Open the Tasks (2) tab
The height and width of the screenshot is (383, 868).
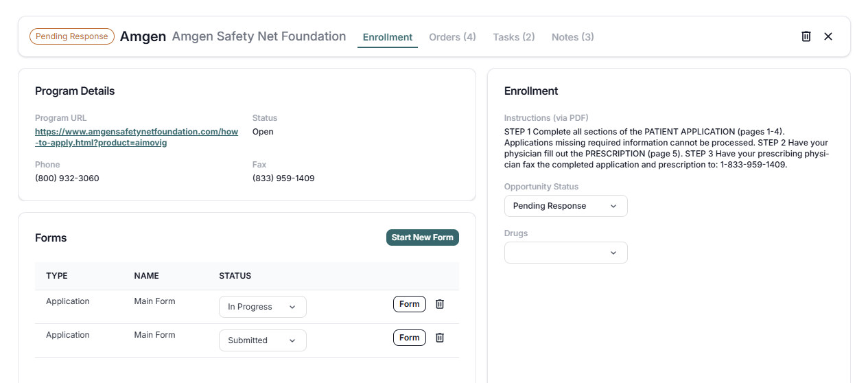[513, 37]
